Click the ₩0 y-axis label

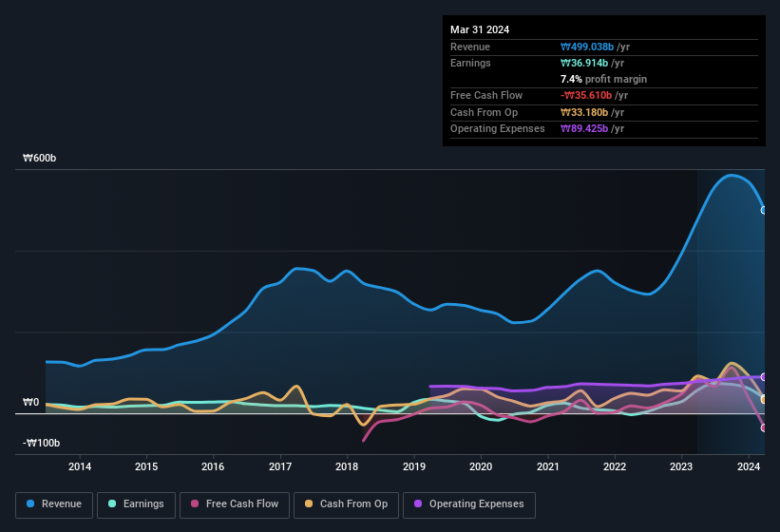30,402
